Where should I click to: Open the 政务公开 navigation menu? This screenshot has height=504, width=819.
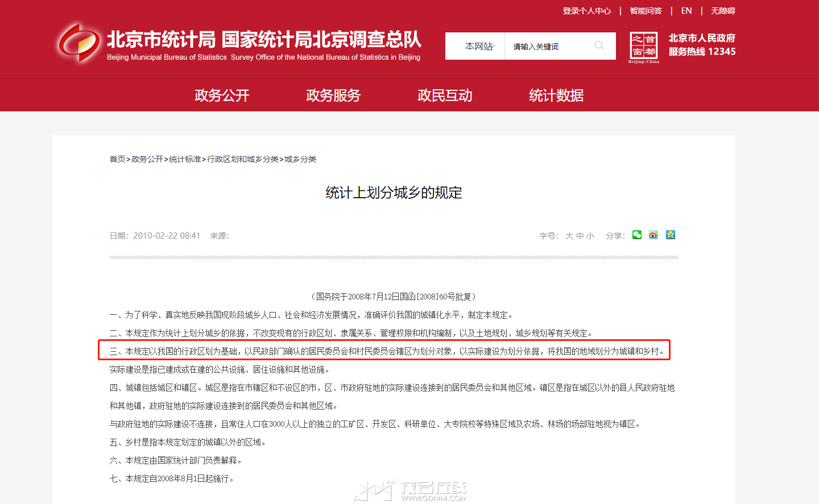tap(222, 95)
